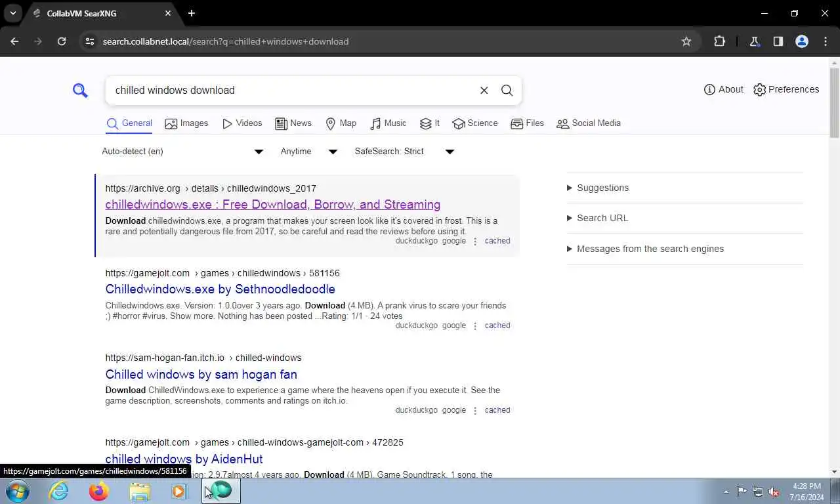Open Chrome Labs flask icon

click(x=754, y=41)
